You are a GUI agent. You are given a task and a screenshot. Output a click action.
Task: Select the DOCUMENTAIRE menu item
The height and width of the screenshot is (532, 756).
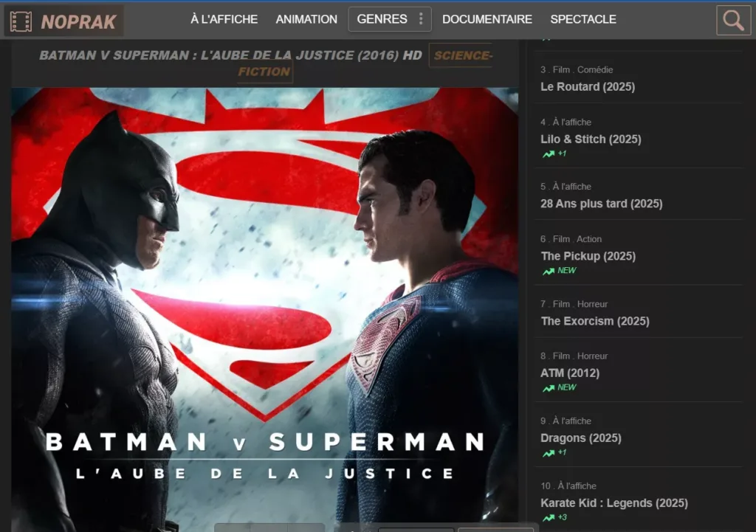(487, 19)
